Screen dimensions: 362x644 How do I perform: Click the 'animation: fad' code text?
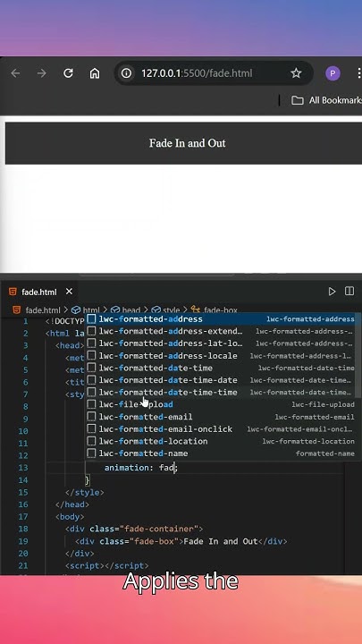(x=140, y=468)
